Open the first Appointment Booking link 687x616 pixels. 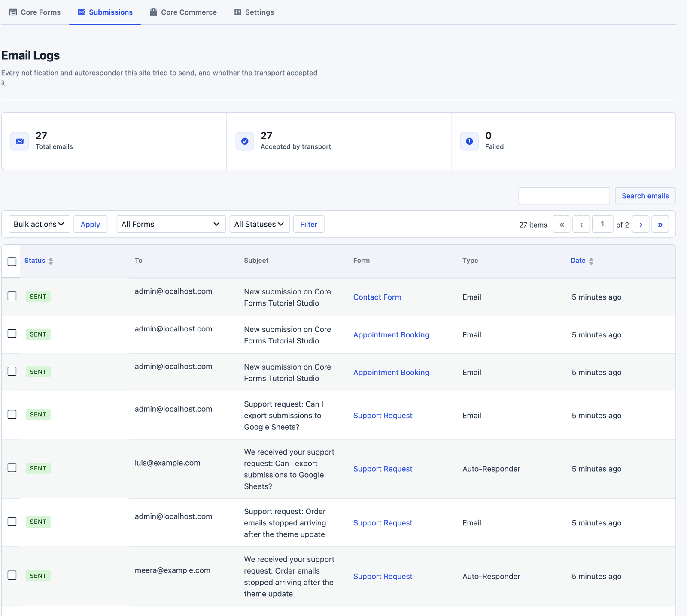[391, 335]
